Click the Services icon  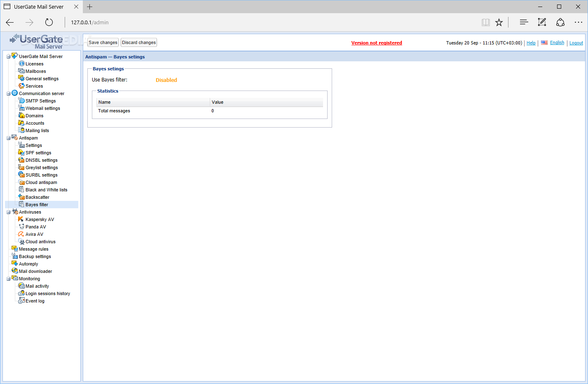point(21,86)
